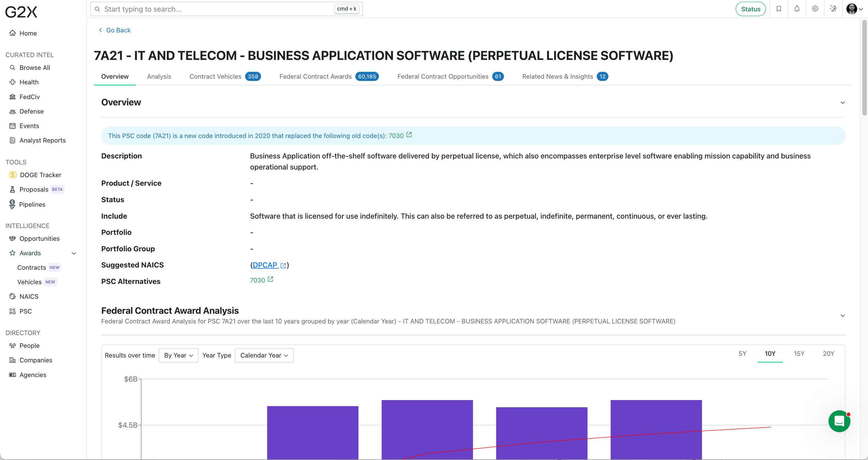This screenshot has width=868, height=460.
Task: Click the page vertical scrollbar
Action: click(x=865, y=67)
